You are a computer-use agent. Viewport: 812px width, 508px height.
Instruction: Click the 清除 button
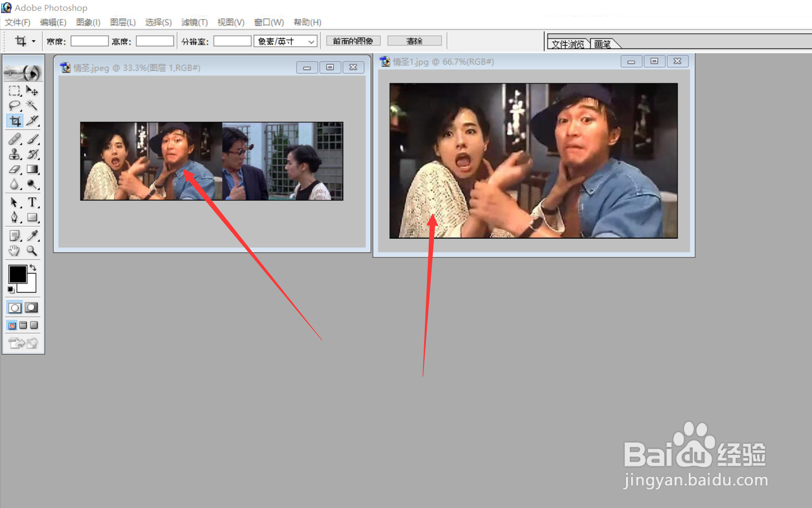(414, 41)
